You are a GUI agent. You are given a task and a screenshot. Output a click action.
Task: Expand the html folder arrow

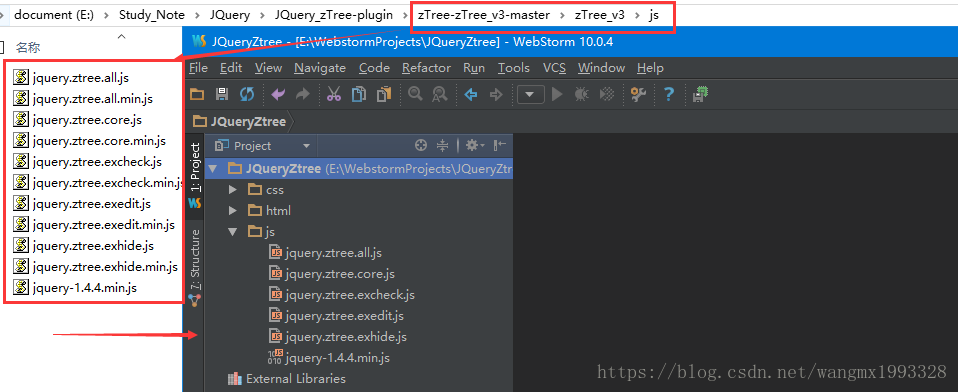point(232,211)
